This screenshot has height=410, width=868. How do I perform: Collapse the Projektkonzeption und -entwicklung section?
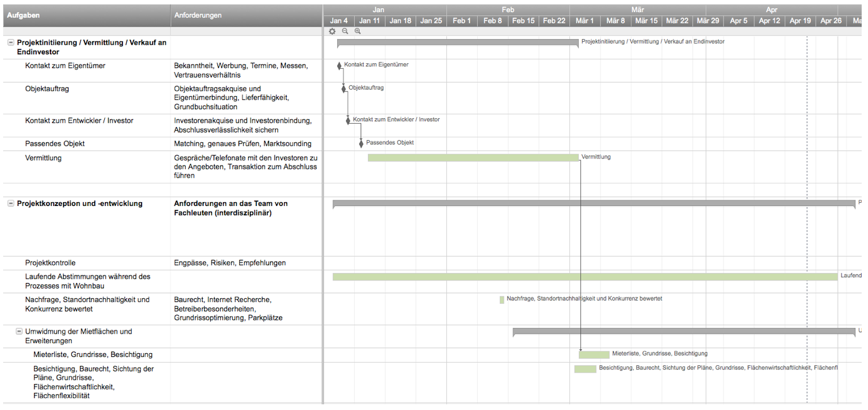coord(9,203)
